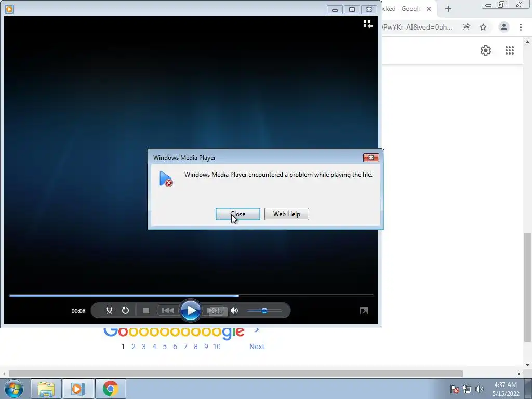The image size is (532, 399).
Task: Share this page from Chrome address bar
Action: click(x=466, y=27)
